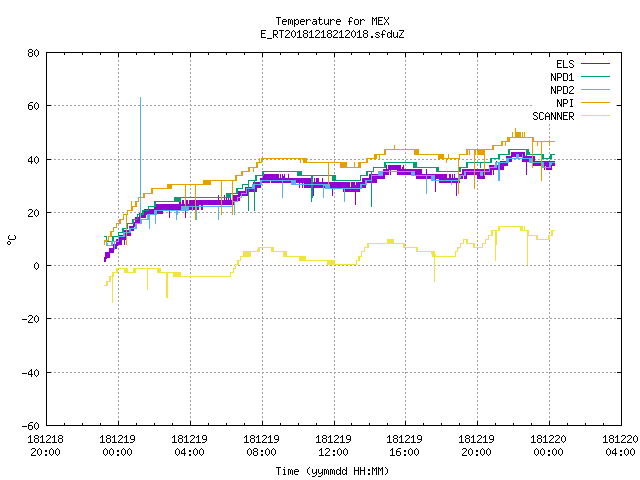
Task: Click the y-axis tick label 0
Action: coord(36,266)
